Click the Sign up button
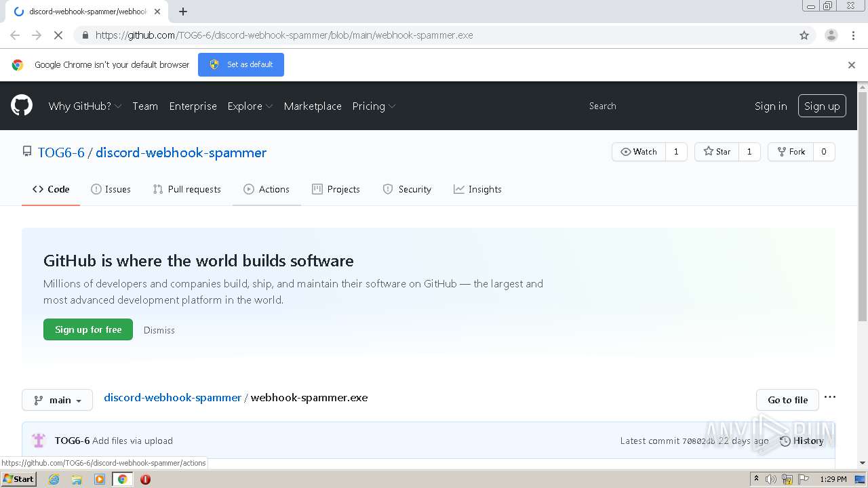The image size is (868, 488). (822, 106)
